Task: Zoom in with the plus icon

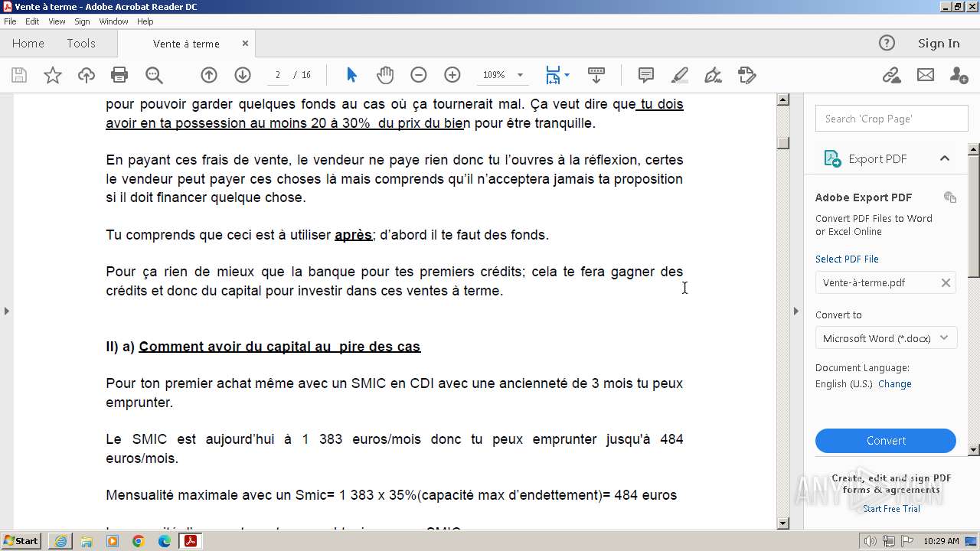Action: [452, 75]
